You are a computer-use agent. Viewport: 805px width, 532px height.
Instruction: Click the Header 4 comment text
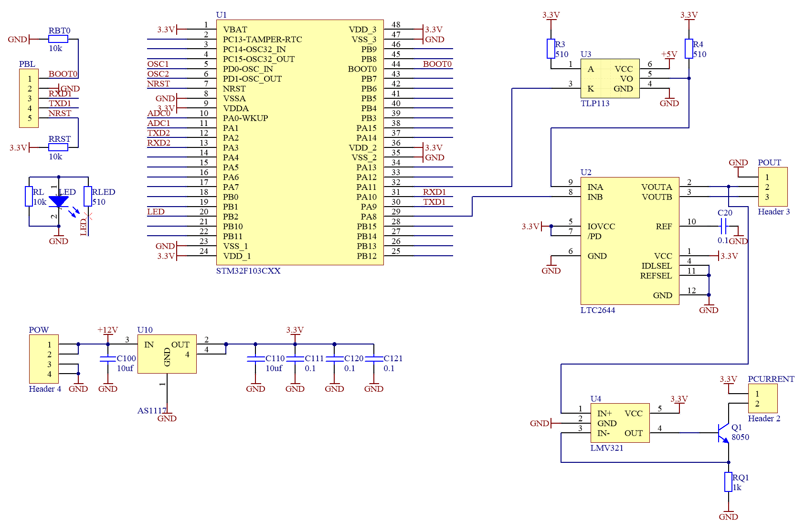coord(45,389)
